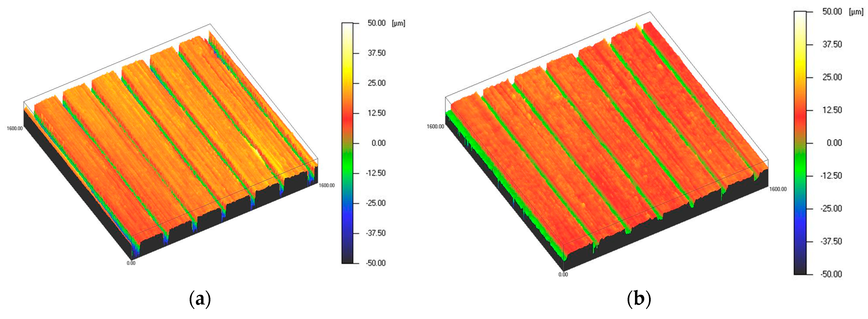The height and width of the screenshot is (319, 868).
Task: Click right-side 1600.00 axis label of plot (b)
Action: pos(778,189)
